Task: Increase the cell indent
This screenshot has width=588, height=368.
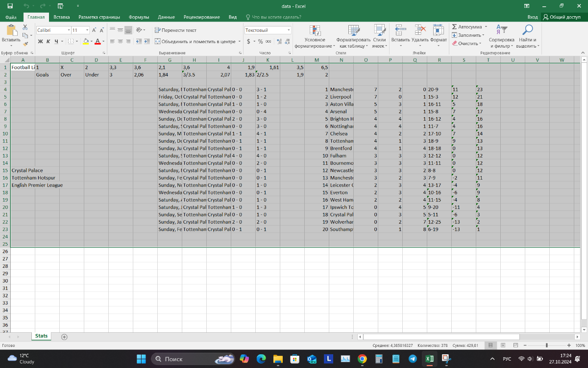Action: (x=147, y=42)
